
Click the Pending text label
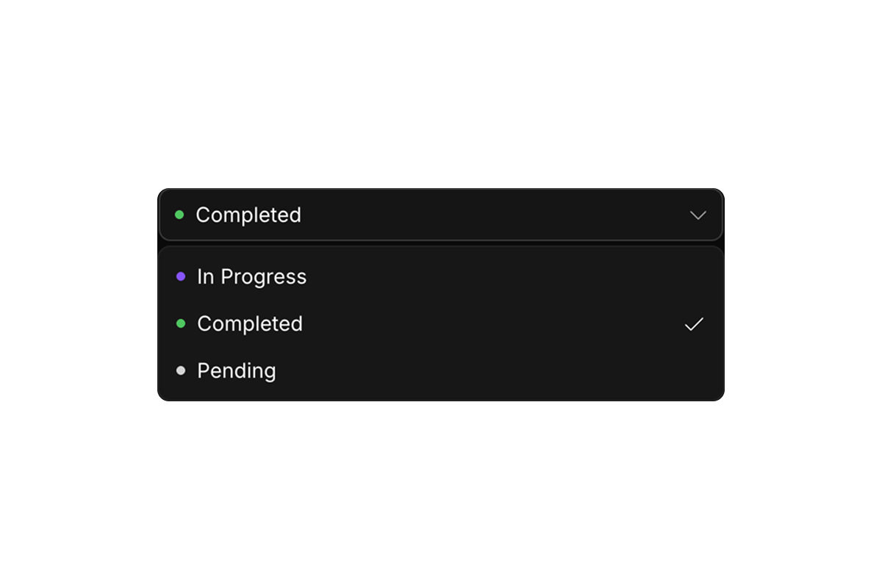click(236, 371)
